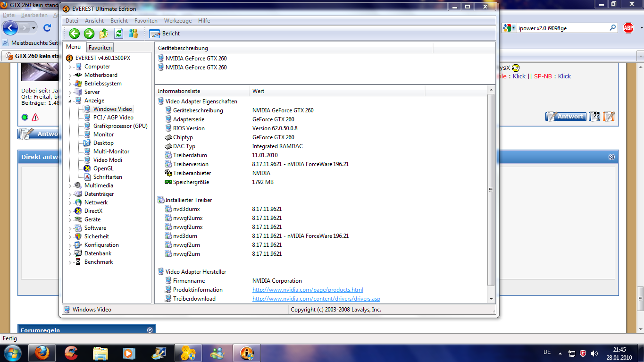Screen dimensions: 644x362
Task: Expand the Datenträger tree node
Action: (70, 194)
